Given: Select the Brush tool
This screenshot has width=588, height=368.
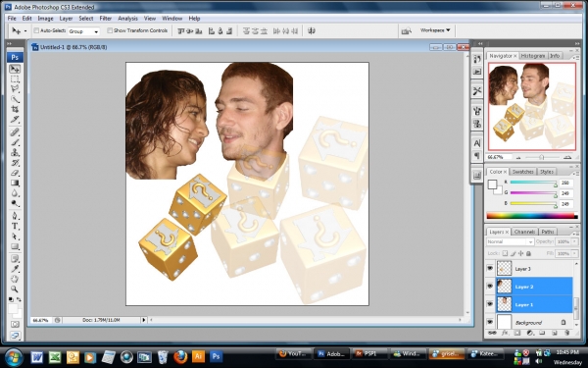Looking at the screenshot, I should 15,142.
